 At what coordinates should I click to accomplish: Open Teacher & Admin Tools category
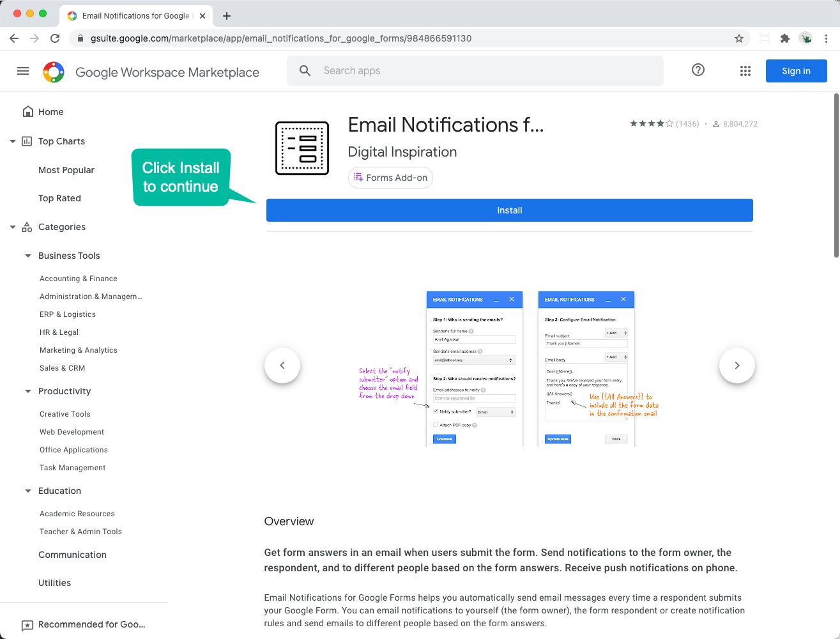tap(80, 532)
